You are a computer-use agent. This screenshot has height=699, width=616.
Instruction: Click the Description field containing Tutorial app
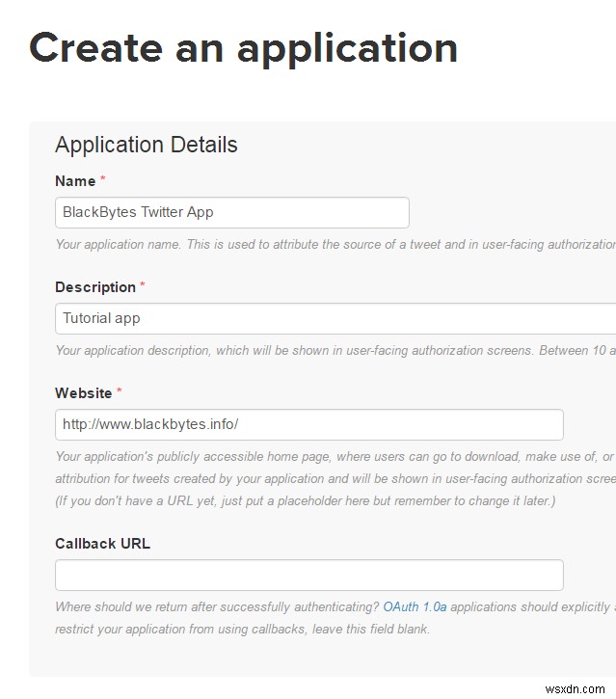click(335, 319)
